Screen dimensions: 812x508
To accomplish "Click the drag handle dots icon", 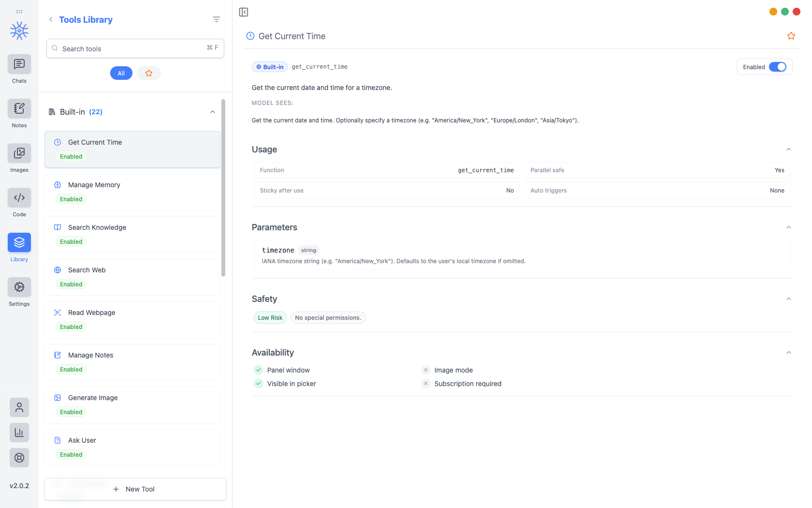I will point(19,11).
